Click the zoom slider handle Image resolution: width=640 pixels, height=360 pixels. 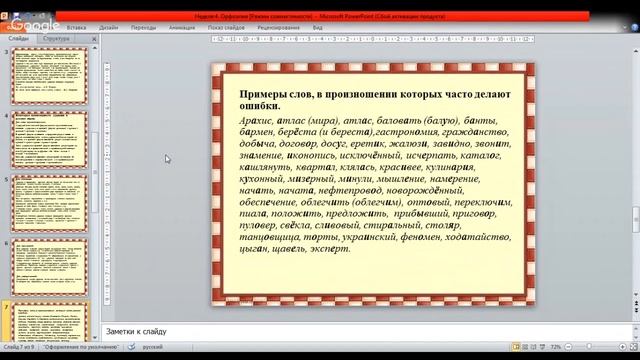(x=589, y=347)
